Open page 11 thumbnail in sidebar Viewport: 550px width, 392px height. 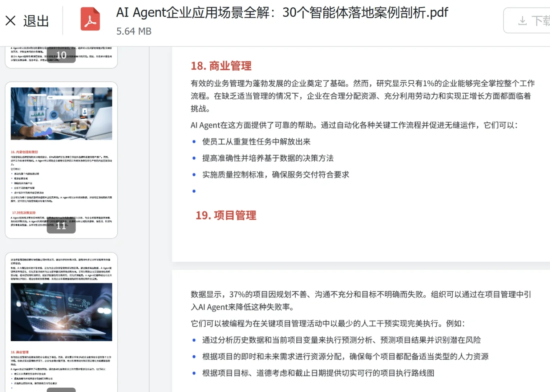pyautogui.click(x=61, y=160)
